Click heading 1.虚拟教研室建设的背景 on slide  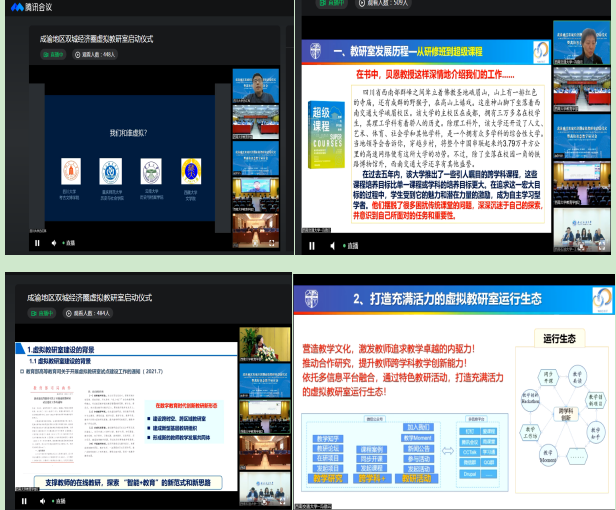tap(60, 350)
